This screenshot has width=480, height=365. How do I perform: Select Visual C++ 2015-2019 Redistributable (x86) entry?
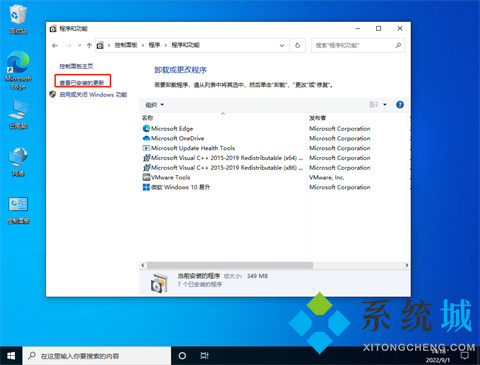click(223, 167)
